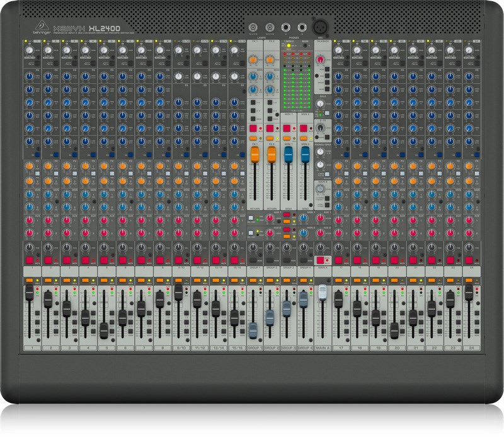Click the first lamp connector socket

(x=253, y=28)
